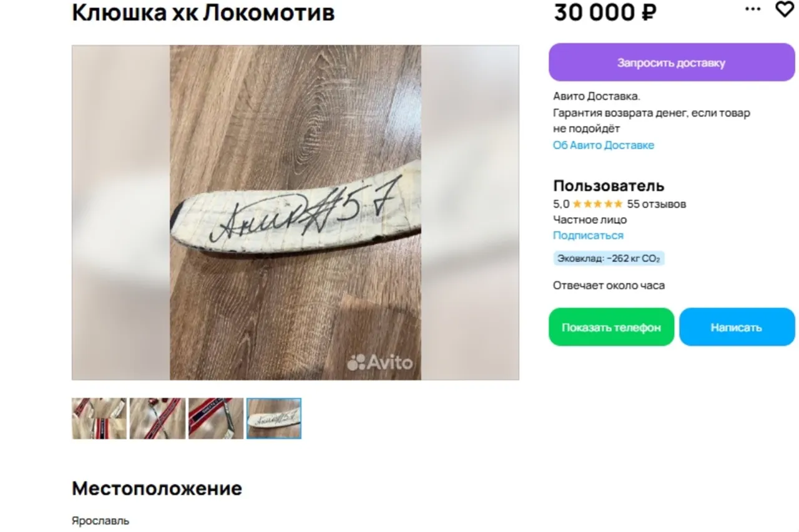Click the Ярославль location text
799x532 pixels.
point(100,521)
